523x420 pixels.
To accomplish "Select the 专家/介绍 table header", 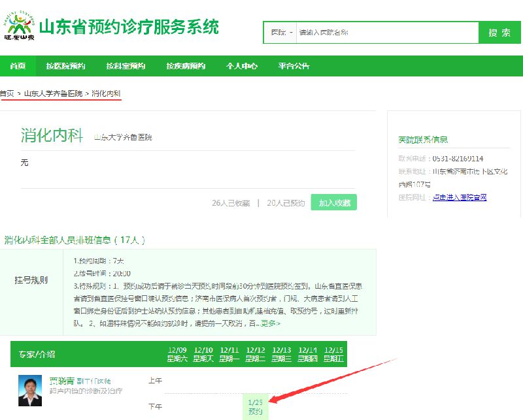I will coord(37,354).
